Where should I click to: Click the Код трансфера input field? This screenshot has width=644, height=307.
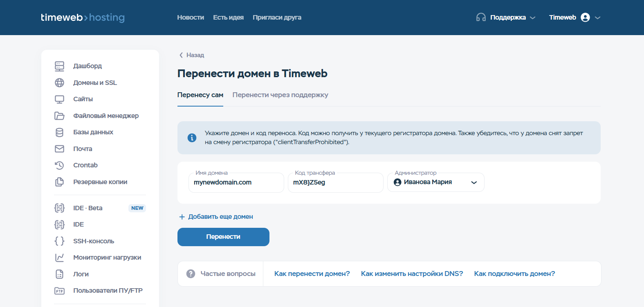click(336, 182)
